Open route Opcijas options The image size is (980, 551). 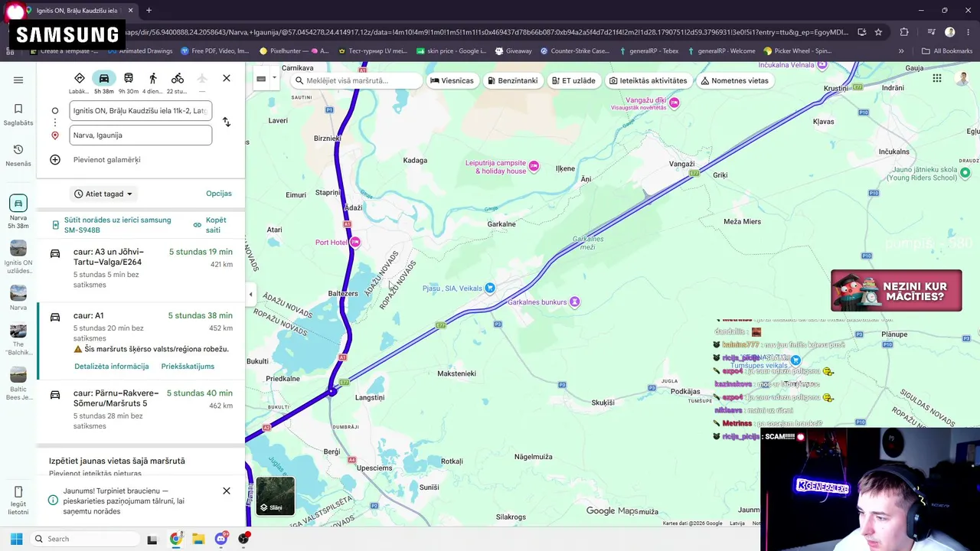[219, 194]
